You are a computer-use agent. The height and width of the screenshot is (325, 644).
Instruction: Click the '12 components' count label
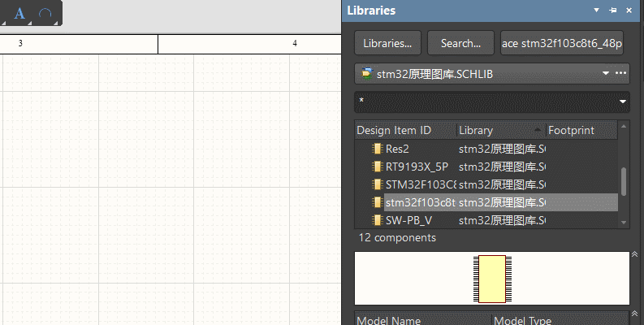pyautogui.click(x=397, y=237)
